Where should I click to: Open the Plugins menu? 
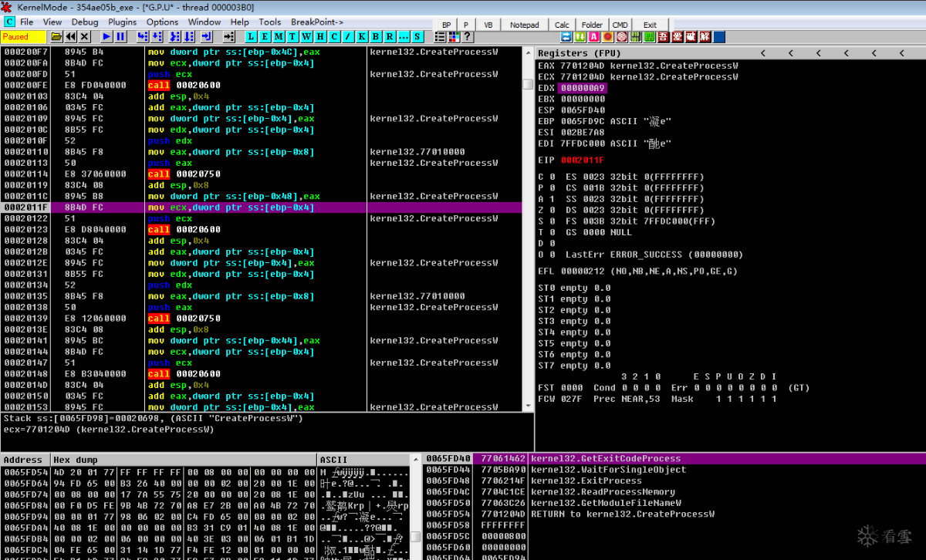tap(122, 22)
